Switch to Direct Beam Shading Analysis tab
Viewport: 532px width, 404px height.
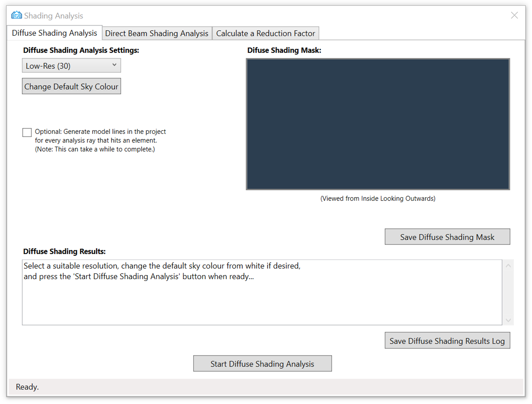point(156,33)
